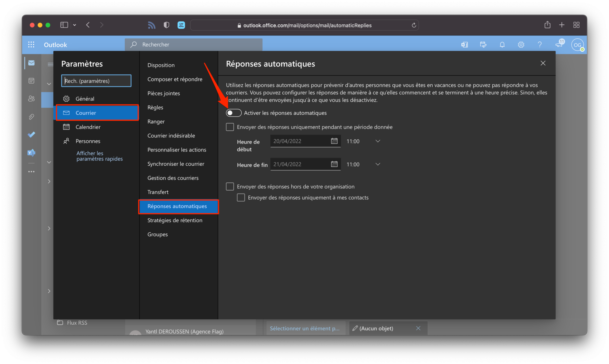This screenshot has height=364, width=609.
Task: Open the Groupes settings page
Action: (x=179, y=234)
